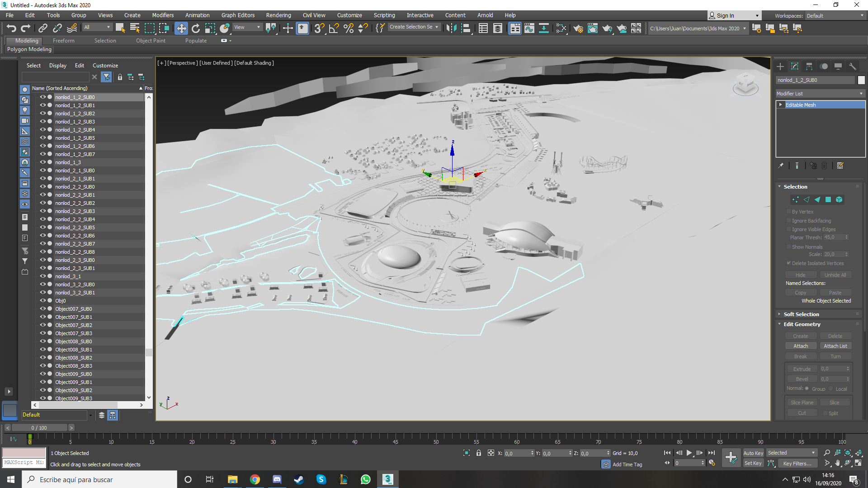Hide Obj0 using its eye icon
Image resolution: width=868 pixels, height=488 pixels.
click(42, 301)
